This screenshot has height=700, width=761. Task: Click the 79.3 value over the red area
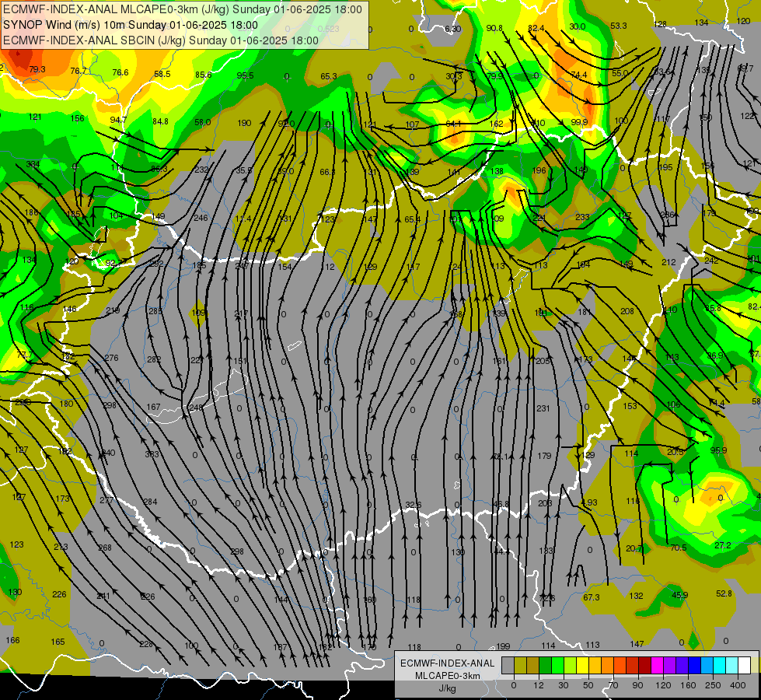[37, 69]
